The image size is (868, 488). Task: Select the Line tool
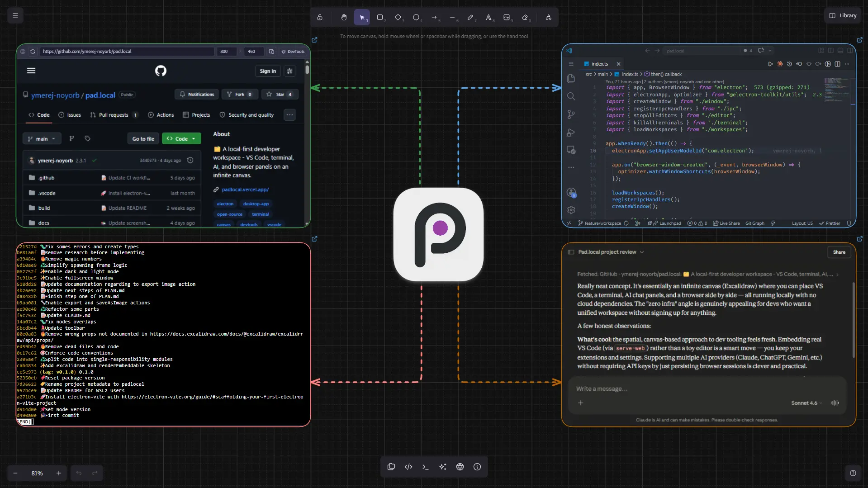(x=452, y=17)
